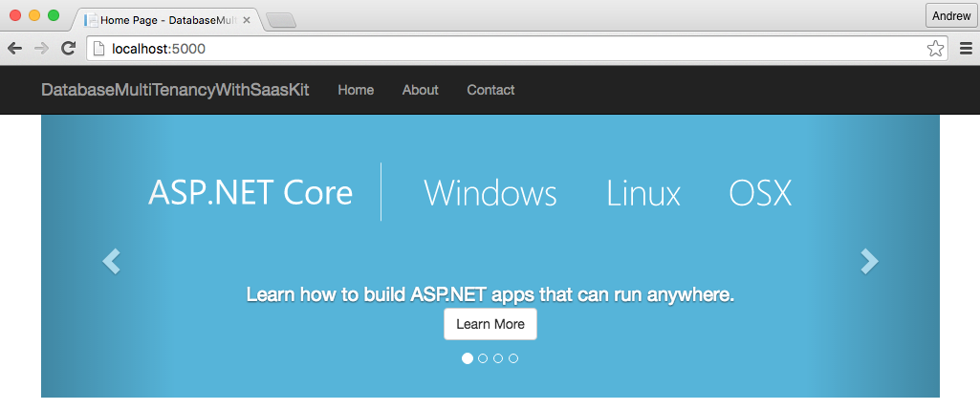
Task: Click the Windows banner text
Action: tap(490, 192)
